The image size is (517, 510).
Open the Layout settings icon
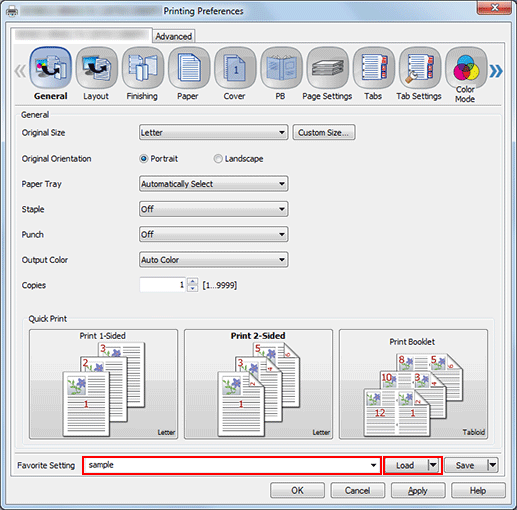[96, 68]
